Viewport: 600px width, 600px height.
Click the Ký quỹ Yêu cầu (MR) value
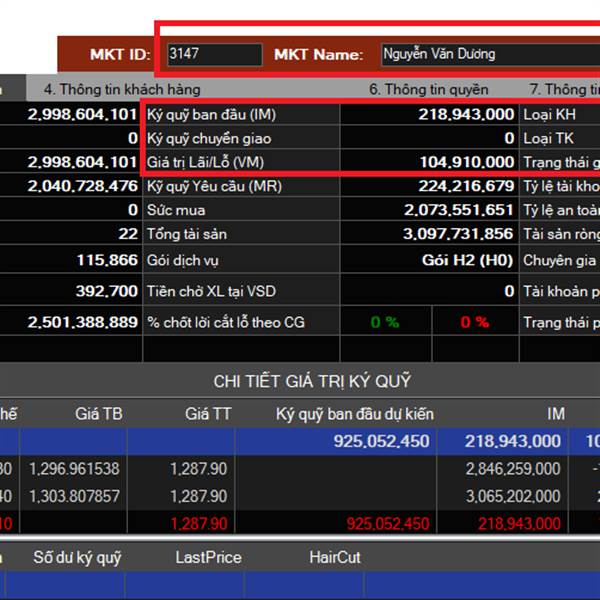pyautogui.click(x=459, y=186)
